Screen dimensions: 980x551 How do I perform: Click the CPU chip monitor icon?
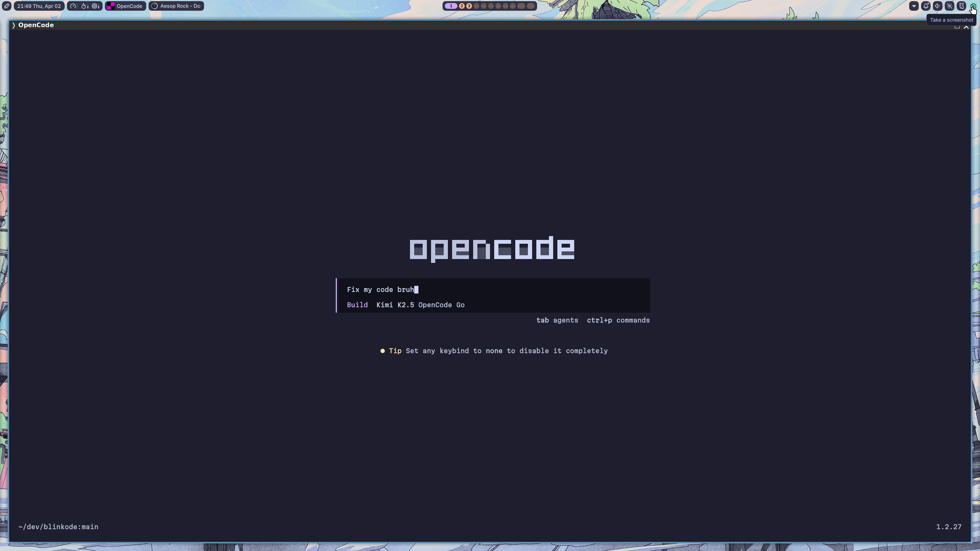pos(95,6)
